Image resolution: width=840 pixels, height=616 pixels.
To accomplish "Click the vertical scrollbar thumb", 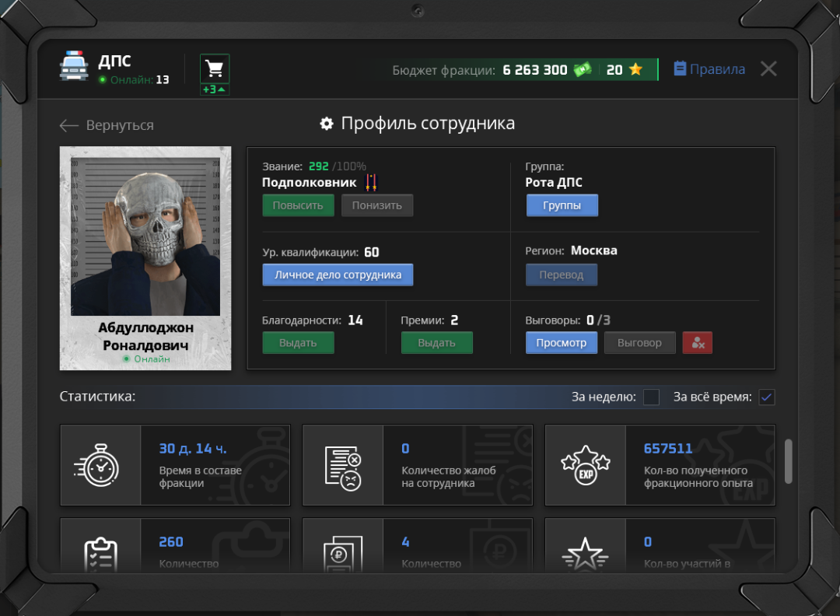I will 789,461.
